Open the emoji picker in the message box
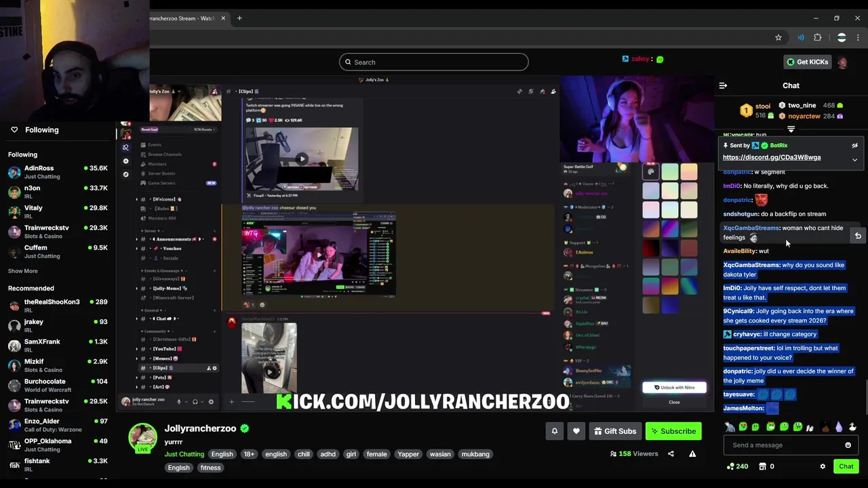868x488 pixels. [848, 445]
